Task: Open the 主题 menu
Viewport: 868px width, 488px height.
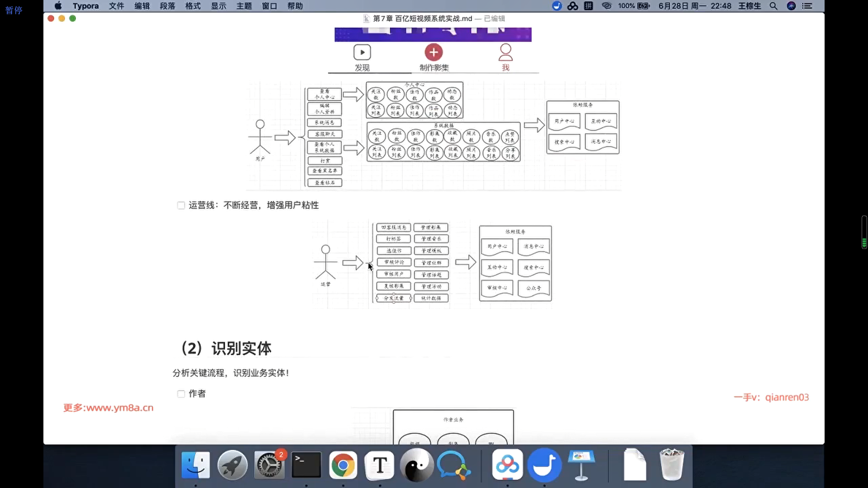Action: (x=244, y=6)
